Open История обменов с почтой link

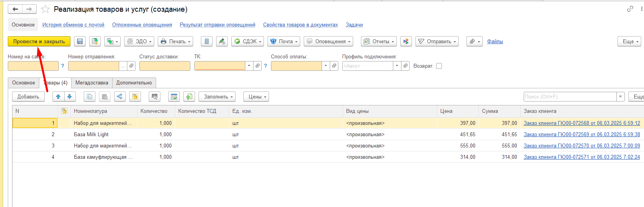(x=73, y=25)
